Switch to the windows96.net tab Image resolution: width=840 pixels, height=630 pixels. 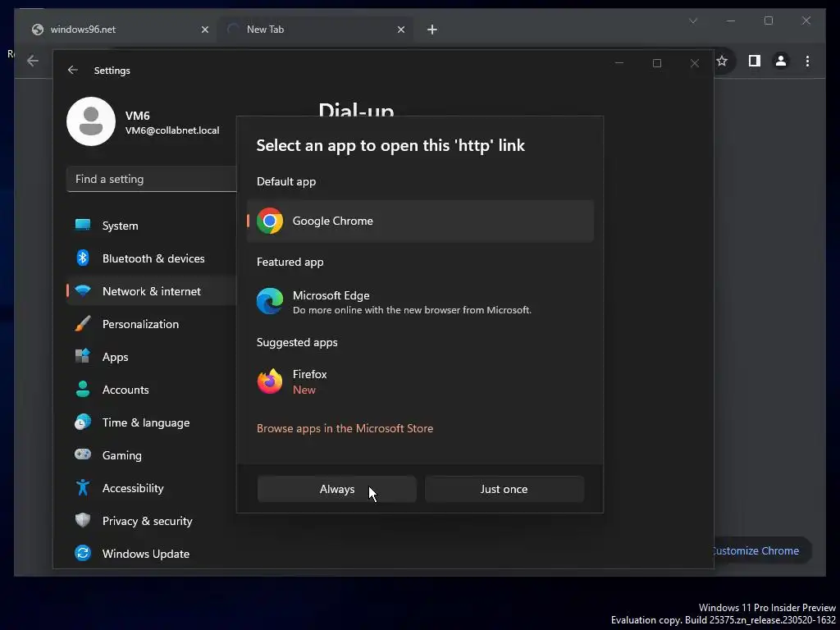120,30
